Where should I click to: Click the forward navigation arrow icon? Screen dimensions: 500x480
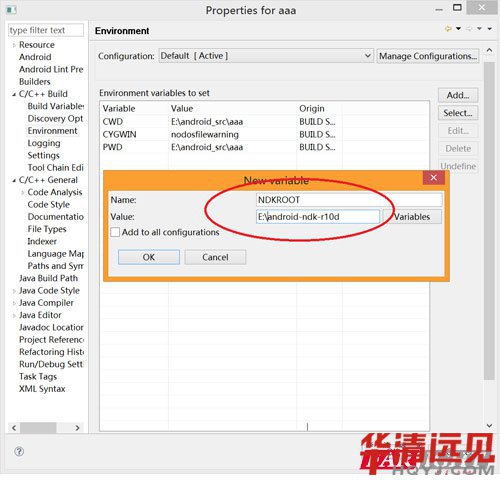(469, 29)
